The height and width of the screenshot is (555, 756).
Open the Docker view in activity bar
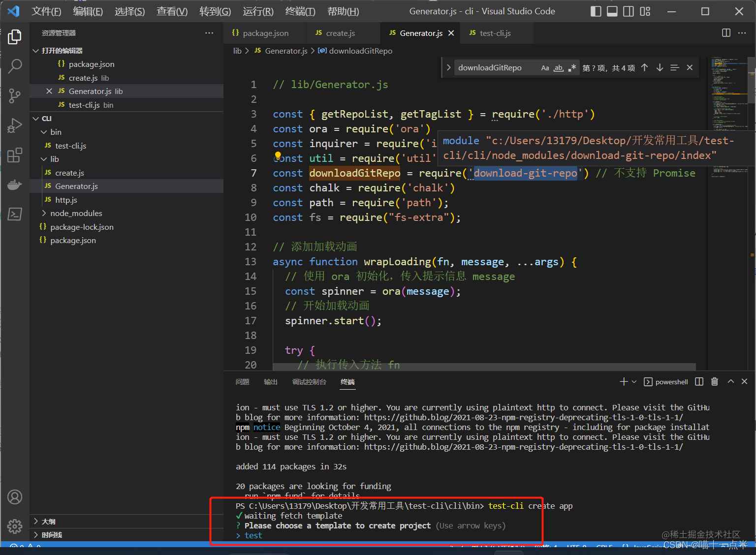coord(15,185)
